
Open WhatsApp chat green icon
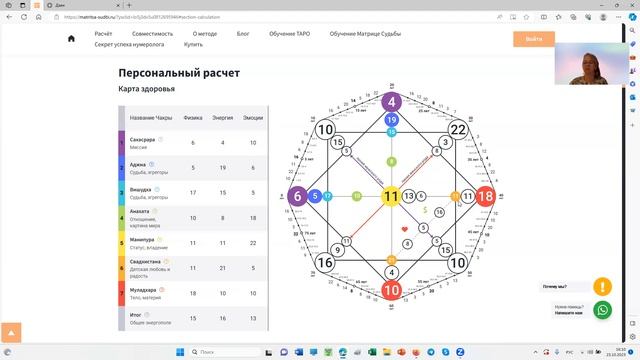click(x=602, y=310)
